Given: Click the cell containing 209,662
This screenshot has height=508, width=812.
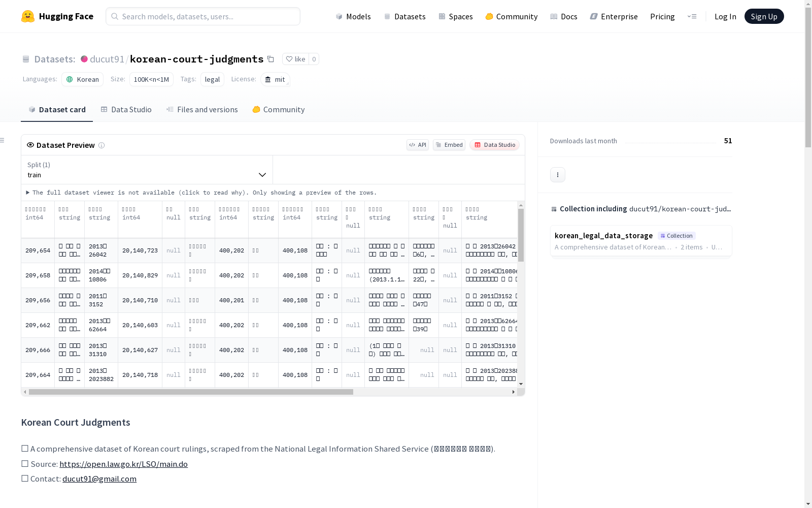Looking at the screenshot, I should 38,325.
